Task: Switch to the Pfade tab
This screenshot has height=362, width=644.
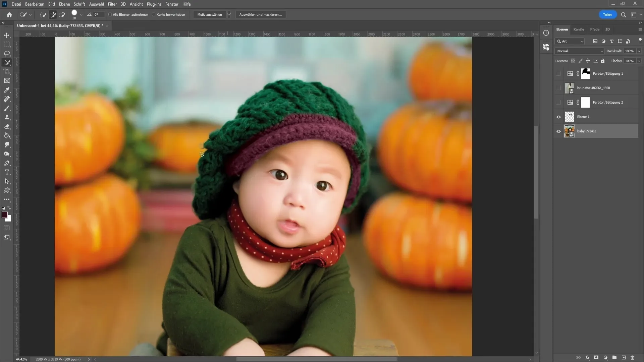Action: (x=594, y=29)
